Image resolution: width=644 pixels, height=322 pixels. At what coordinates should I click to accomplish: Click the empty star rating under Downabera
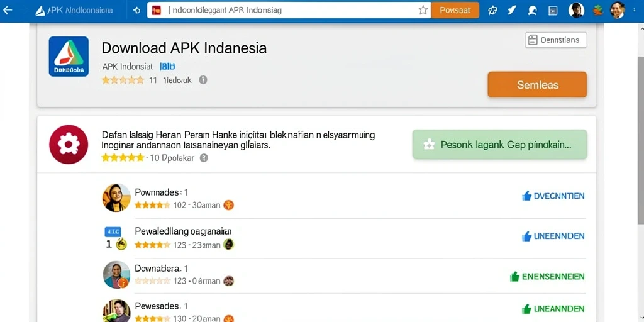click(152, 281)
